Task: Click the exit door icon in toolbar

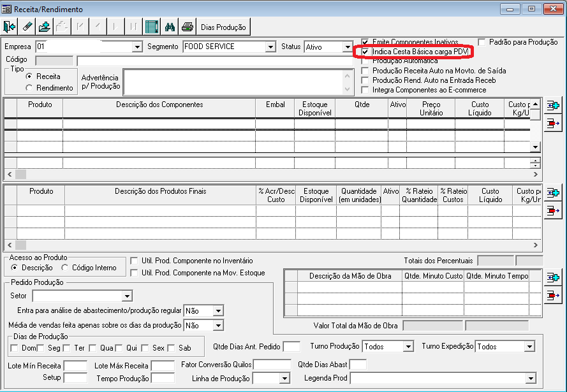Action: point(10,27)
